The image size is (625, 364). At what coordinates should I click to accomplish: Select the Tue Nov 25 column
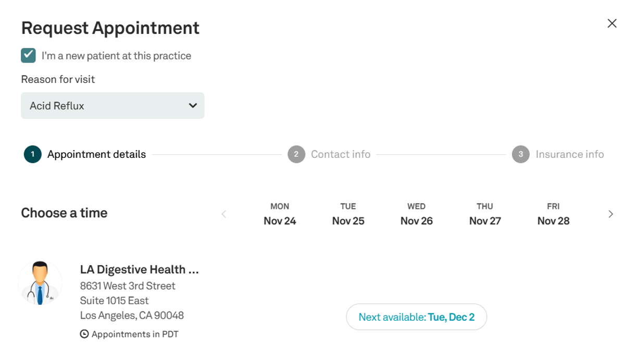coord(348,214)
